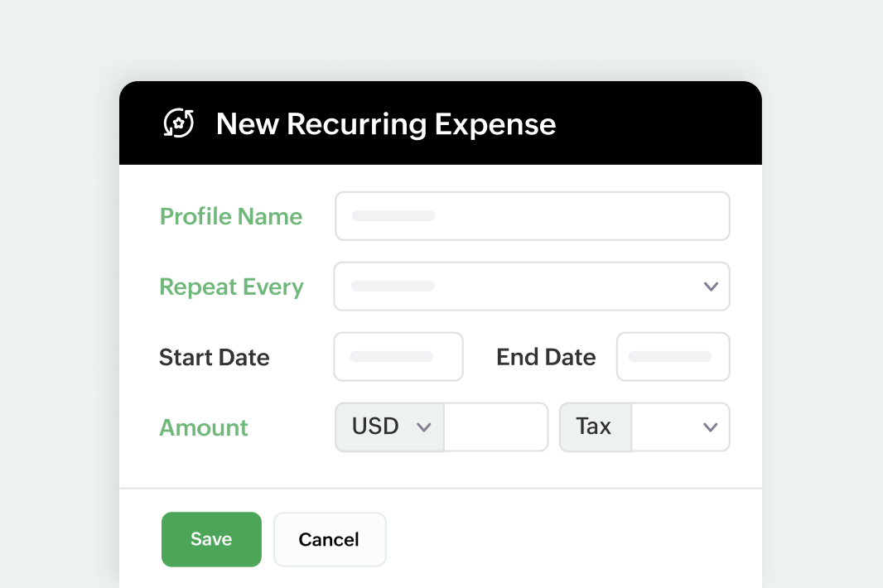Click the Repeat Every label
The width and height of the screenshot is (883, 588).
231,287
